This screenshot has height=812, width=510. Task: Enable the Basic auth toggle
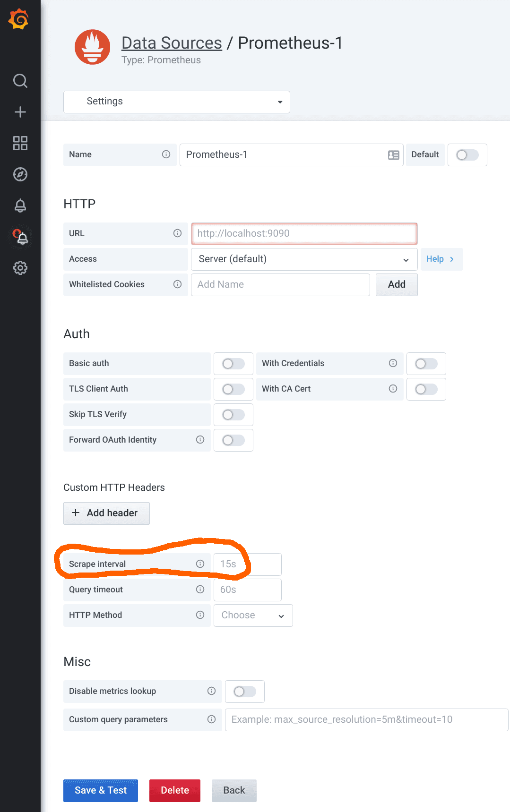pyautogui.click(x=233, y=363)
